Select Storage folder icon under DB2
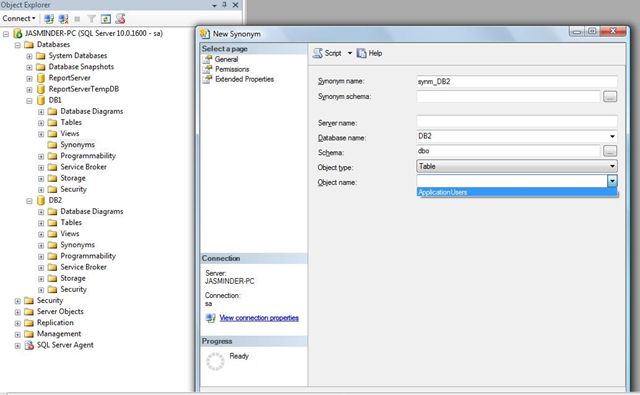This screenshot has width=640, height=395. [52, 278]
